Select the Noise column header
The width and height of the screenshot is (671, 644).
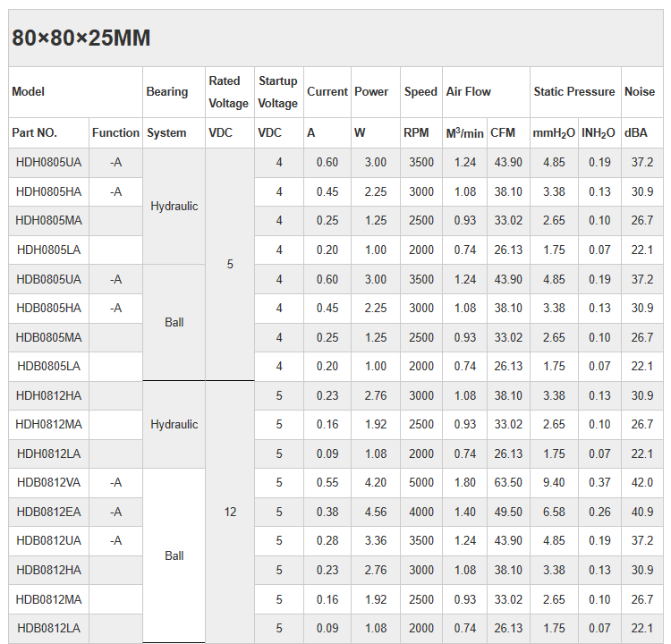coord(639,91)
